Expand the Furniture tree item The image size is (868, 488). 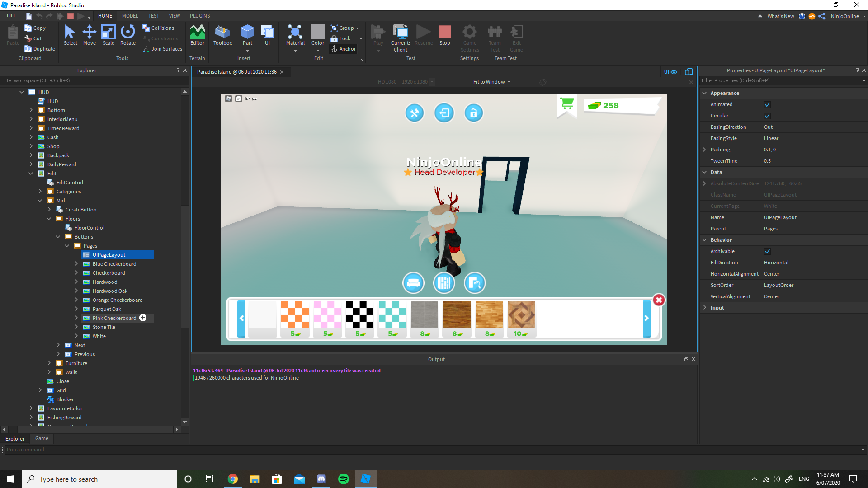click(x=49, y=363)
